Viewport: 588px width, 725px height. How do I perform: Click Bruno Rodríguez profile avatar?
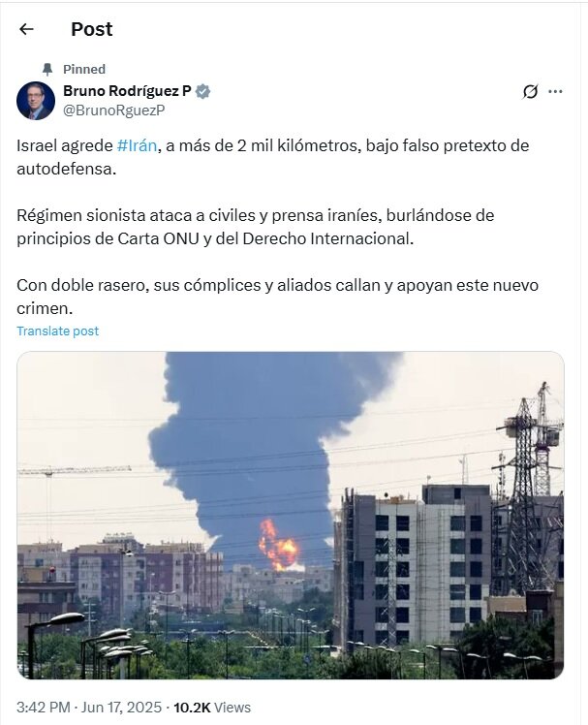[36, 101]
